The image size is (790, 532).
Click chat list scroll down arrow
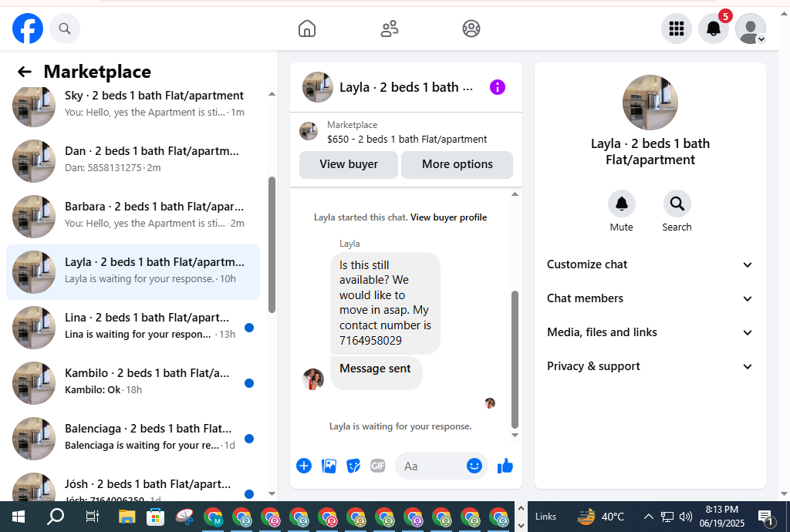(x=272, y=493)
